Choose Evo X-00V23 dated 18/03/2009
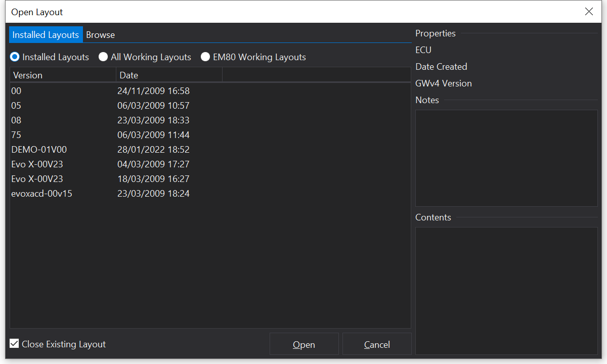Screen dimensions: 607x364 point(37,179)
